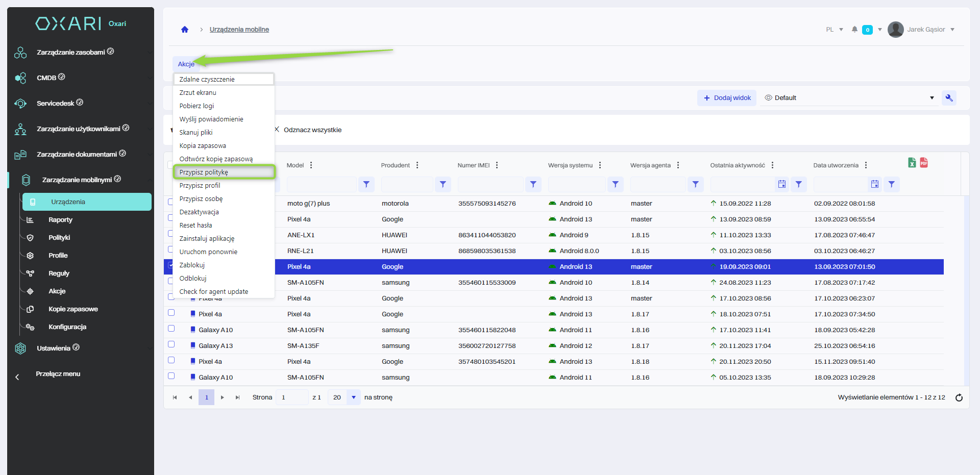This screenshot has width=980, height=475.
Task: Open the notifications bell
Action: [854, 30]
